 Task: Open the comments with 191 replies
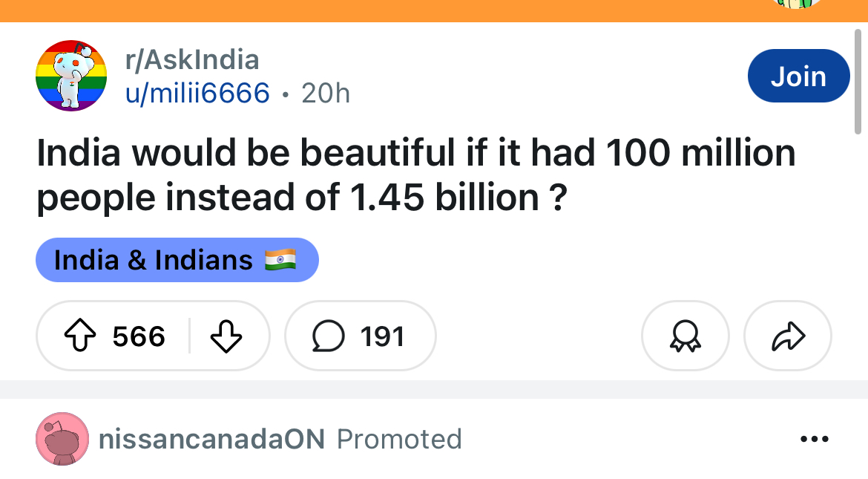(361, 336)
